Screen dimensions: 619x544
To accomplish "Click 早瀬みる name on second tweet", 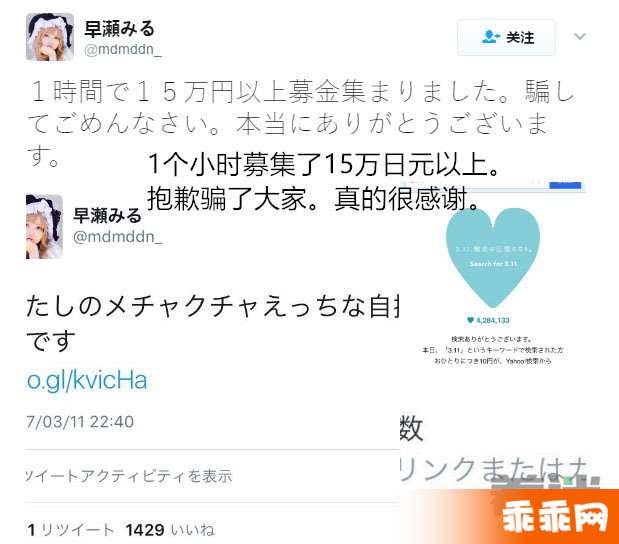I will (x=107, y=216).
